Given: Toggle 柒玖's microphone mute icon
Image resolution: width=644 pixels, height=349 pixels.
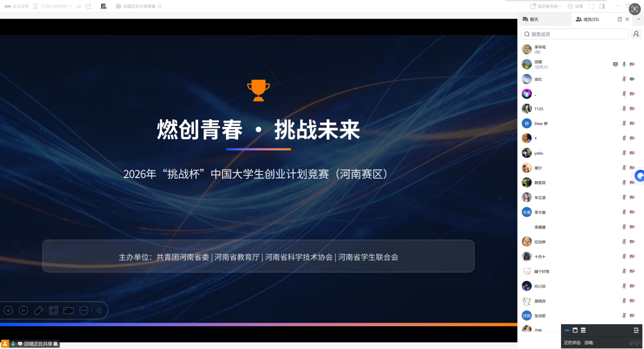Looking at the screenshot, I should pyautogui.click(x=624, y=79).
